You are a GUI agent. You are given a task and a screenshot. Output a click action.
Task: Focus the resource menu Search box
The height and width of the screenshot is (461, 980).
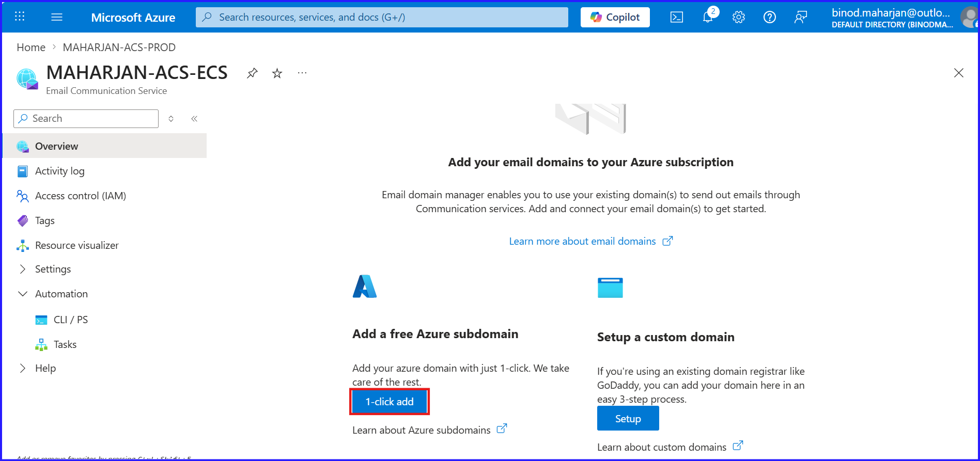(x=86, y=119)
